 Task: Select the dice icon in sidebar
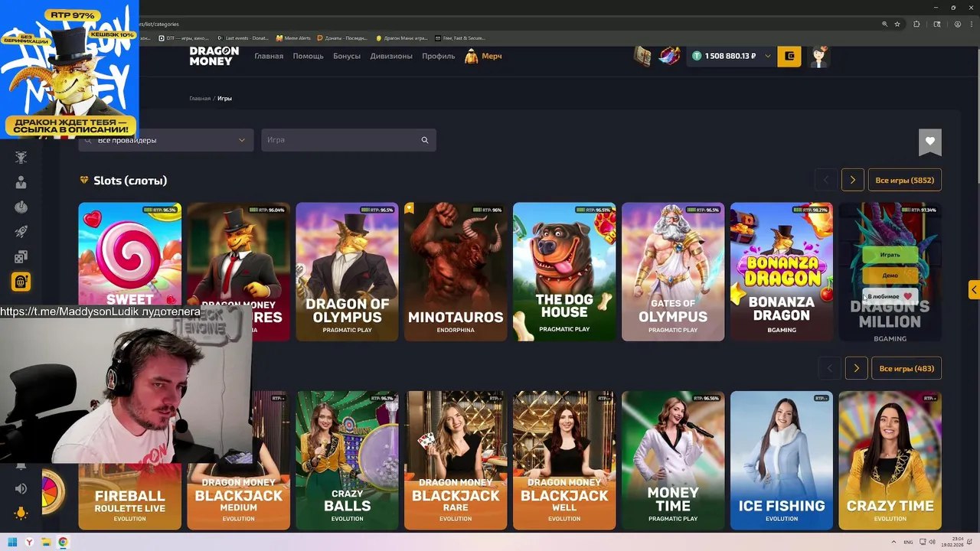click(21, 257)
